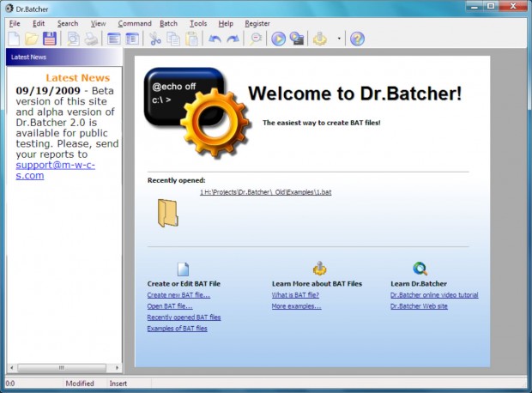Open the Edit menu
532x393 pixels.
[x=39, y=23]
